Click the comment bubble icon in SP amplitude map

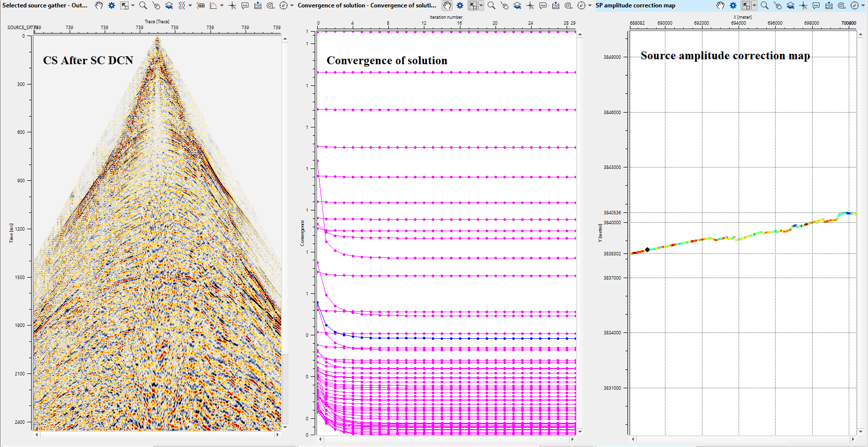click(x=816, y=5)
